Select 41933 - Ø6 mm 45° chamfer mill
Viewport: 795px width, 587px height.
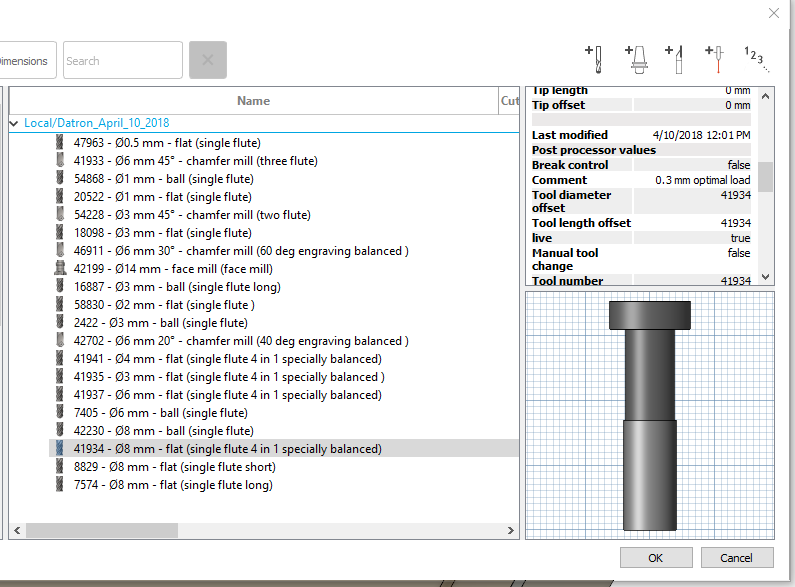point(196,161)
